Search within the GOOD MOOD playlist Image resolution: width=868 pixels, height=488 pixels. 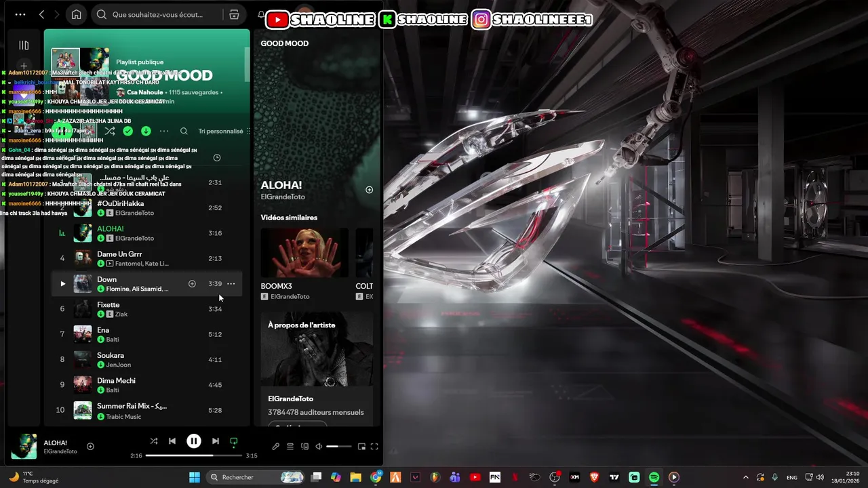coord(184,131)
